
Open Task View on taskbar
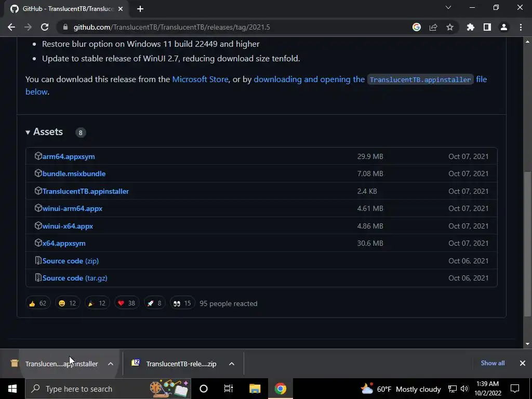[x=229, y=389]
